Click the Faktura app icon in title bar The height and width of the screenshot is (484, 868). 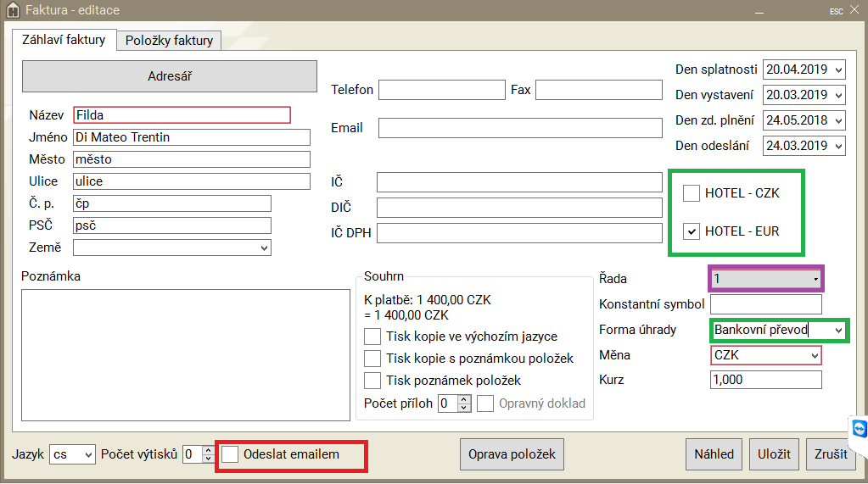tap(12, 10)
